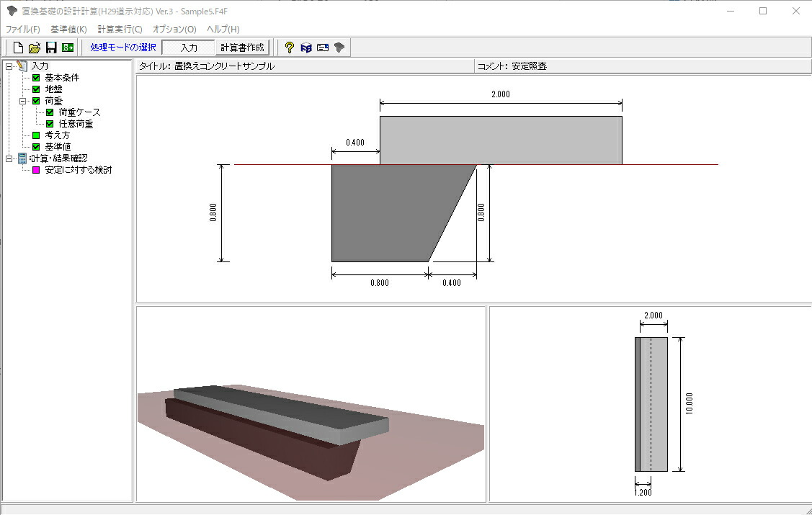The image size is (812, 515).
Task: Click the green box beside 考え方
Action: (x=36, y=135)
